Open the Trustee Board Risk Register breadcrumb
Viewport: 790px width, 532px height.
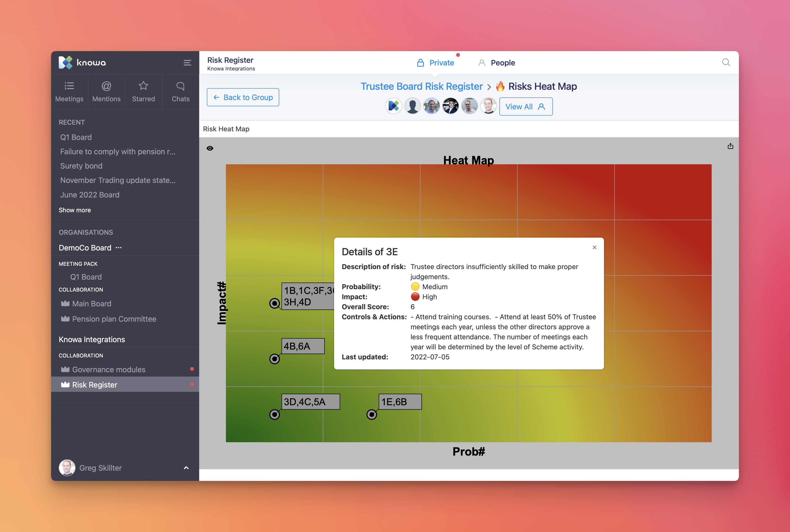click(x=422, y=86)
